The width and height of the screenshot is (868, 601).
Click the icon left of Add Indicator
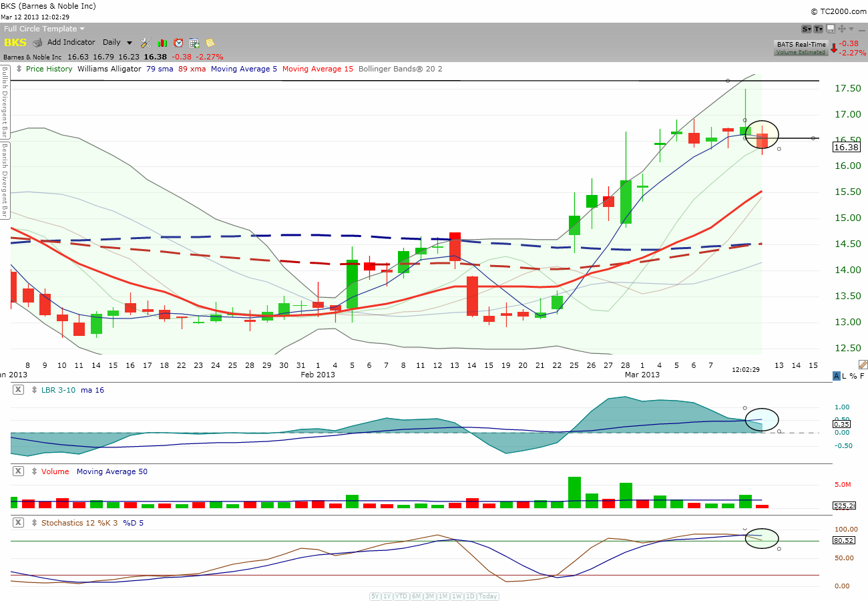38,43
